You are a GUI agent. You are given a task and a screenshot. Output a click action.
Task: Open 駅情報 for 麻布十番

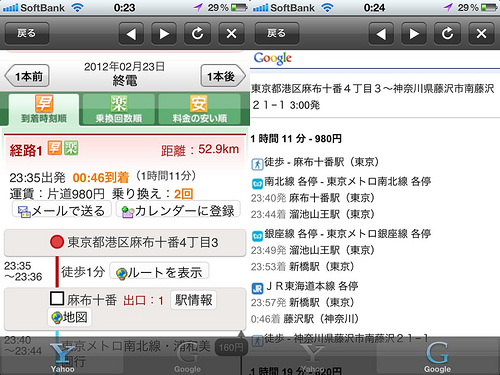point(193,300)
